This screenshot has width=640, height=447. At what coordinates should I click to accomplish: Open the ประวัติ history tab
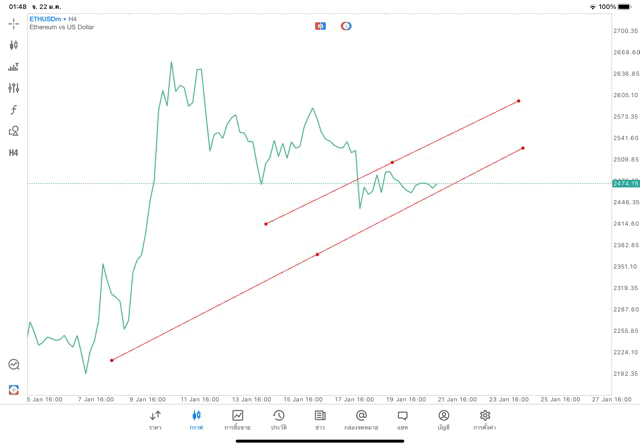[x=278, y=419]
